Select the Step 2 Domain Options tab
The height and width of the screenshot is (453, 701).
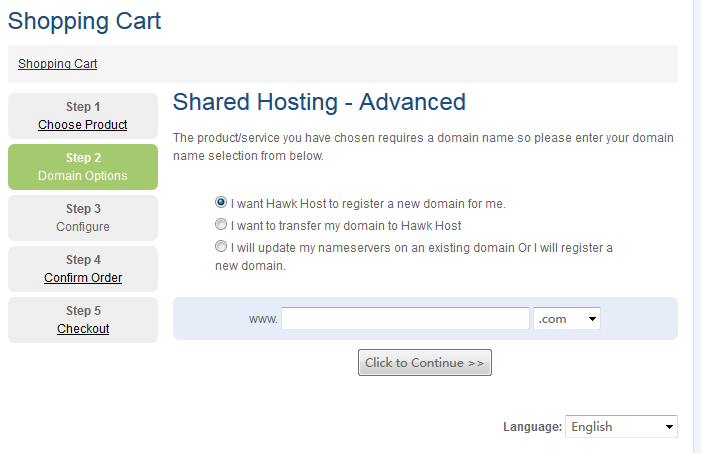pos(83,167)
